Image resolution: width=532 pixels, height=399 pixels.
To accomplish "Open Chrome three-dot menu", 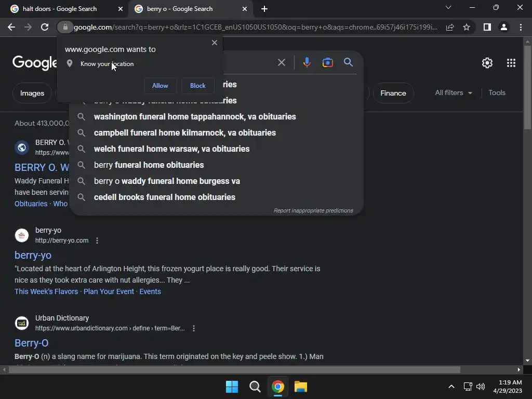I will [x=521, y=27].
